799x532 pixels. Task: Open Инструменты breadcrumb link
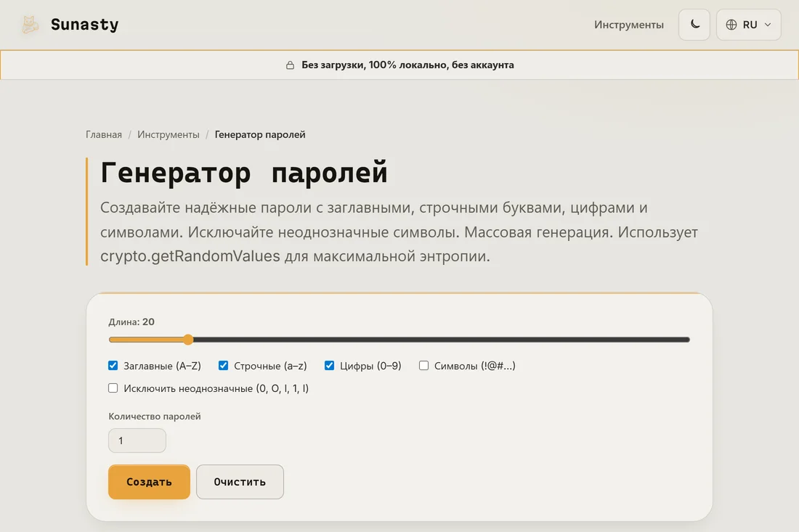(x=169, y=134)
